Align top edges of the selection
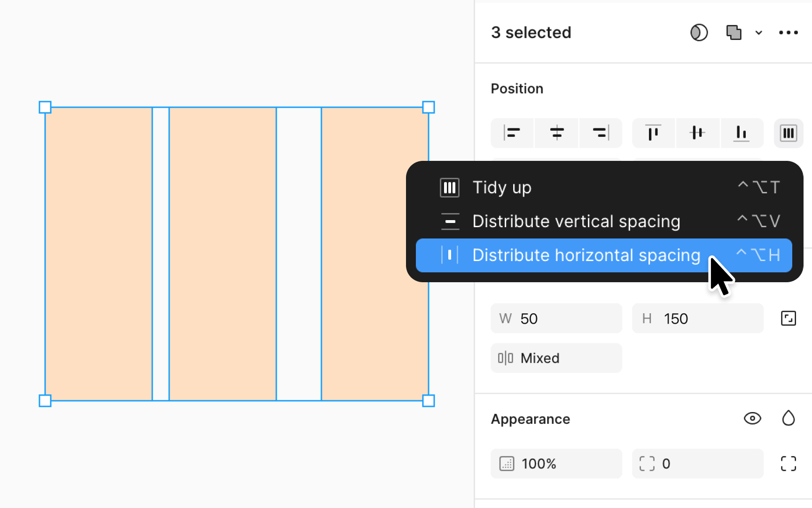Screen dimensions: 812x508 [x=653, y=133]
